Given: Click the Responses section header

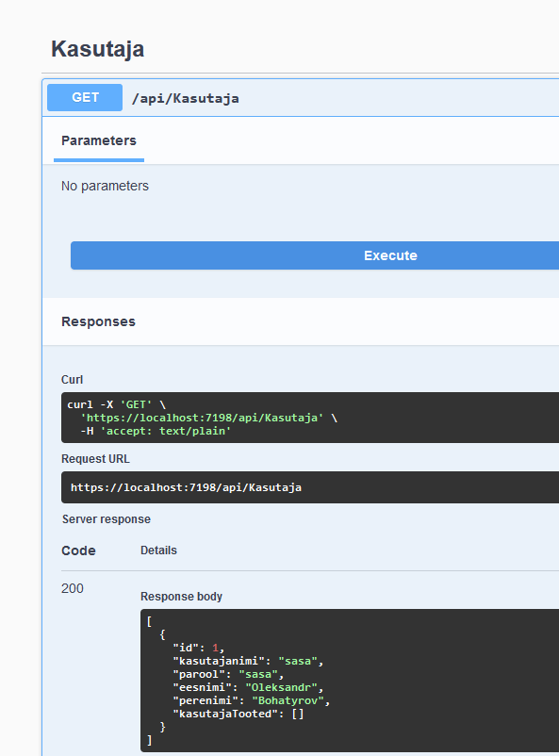Looking at the screenshot, I should 98,321.
